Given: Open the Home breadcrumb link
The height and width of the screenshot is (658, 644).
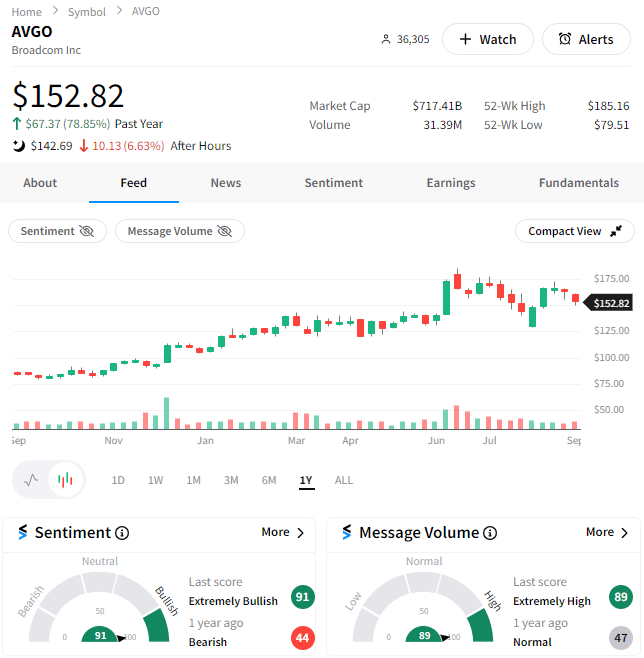Looking at the screenshot, I should click(26, 12).
